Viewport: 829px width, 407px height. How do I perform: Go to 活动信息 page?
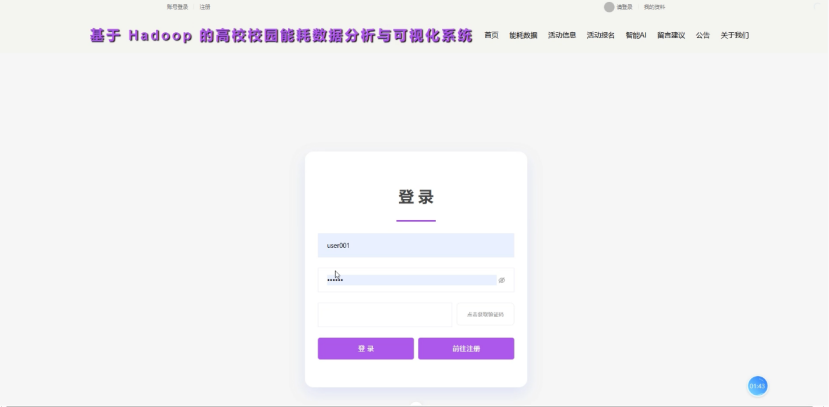(561, 35)
